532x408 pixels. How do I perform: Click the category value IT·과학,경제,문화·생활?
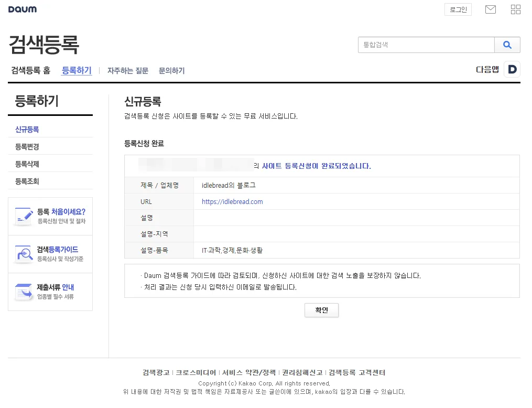click(x=232, y=250)
